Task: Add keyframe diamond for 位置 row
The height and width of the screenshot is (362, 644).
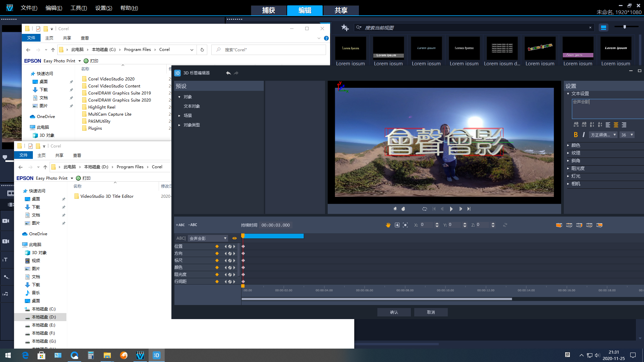Action: (217, 246)
